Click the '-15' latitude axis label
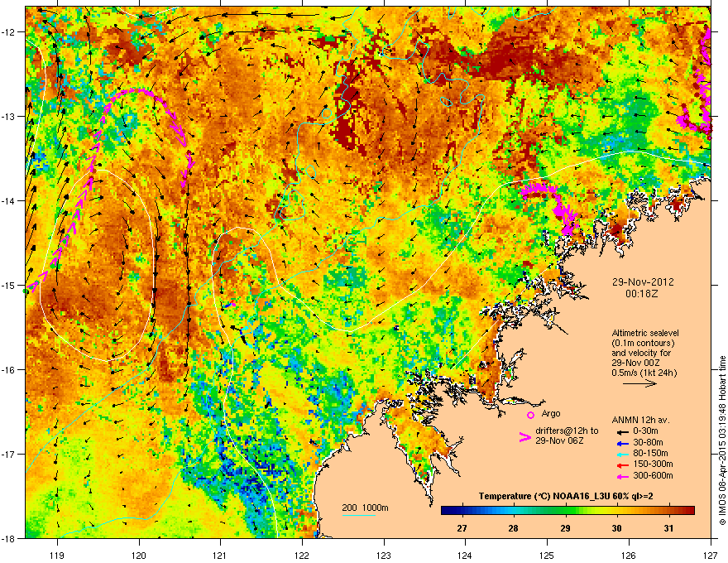This screenshot has width=728, height=563. pyautogui.click(x=9, y=285)
